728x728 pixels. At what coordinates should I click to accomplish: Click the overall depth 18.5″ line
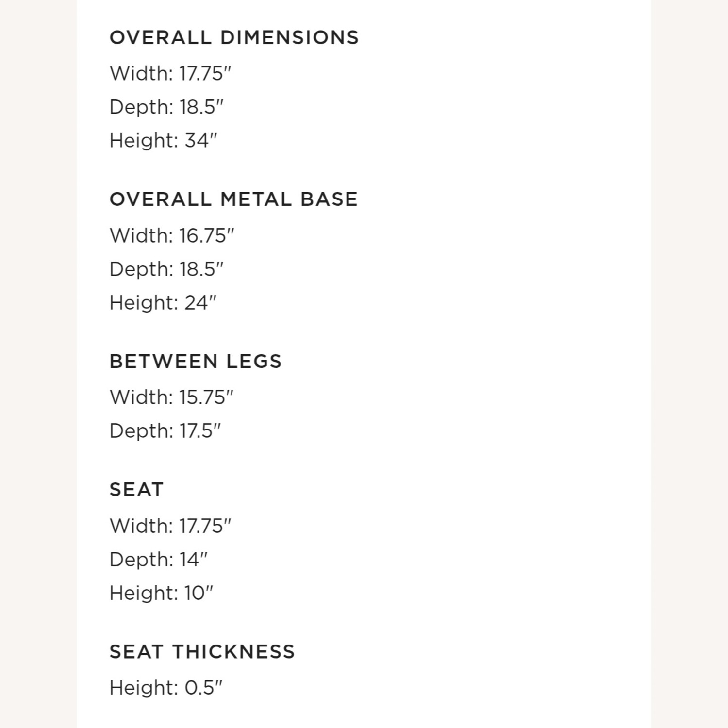click(166, 107)
